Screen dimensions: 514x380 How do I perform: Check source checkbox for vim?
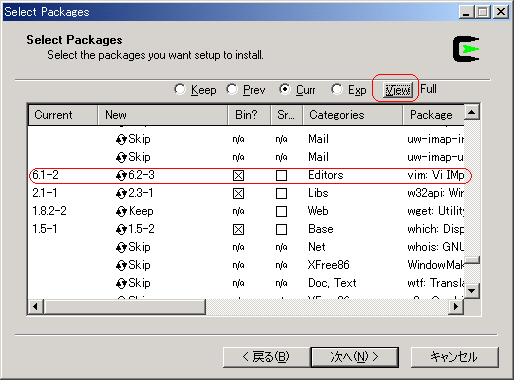pyautogui.click(x=282, y=175)
